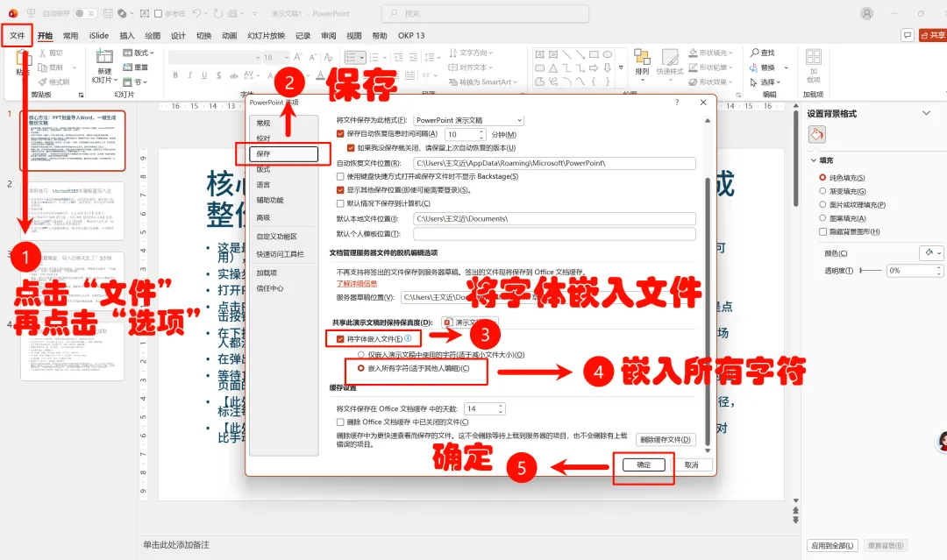The width and height of the screenshot is (947, 560).
Task: Click the help question mark in options dialog
Action: (x=676, y=103)
